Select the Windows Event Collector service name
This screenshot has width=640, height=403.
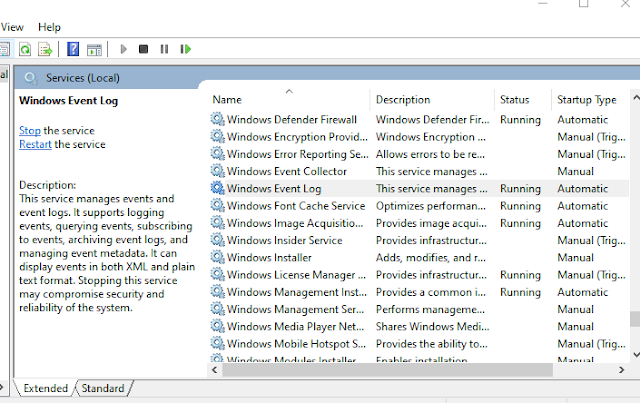click(x=287, y=171)
